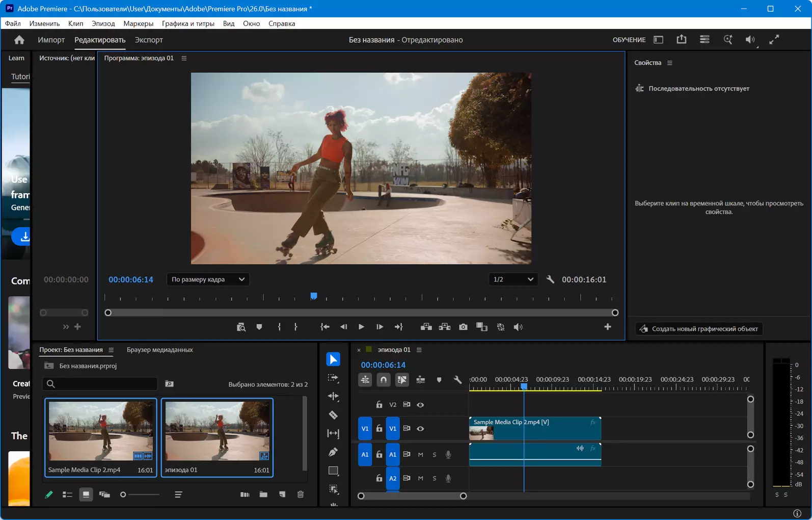The height and width of the screenshot is (520, 812).
Task: Open the Маркеры menu
Action: click(x=138, y=23)
